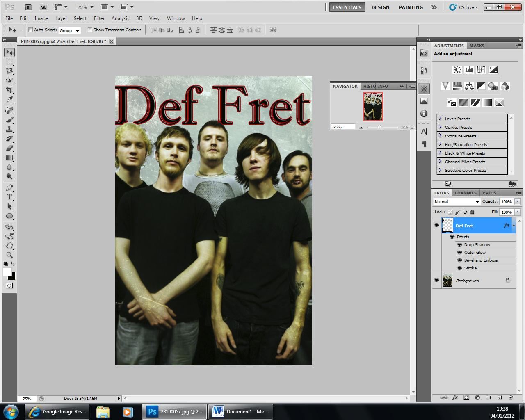
Task: Select the Path Selection tool
Action: pyautogui.click(x=9, y=206)
